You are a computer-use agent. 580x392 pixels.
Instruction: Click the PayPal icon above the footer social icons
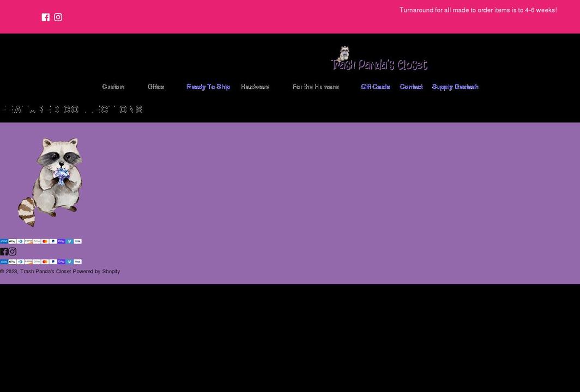[53, 241]
